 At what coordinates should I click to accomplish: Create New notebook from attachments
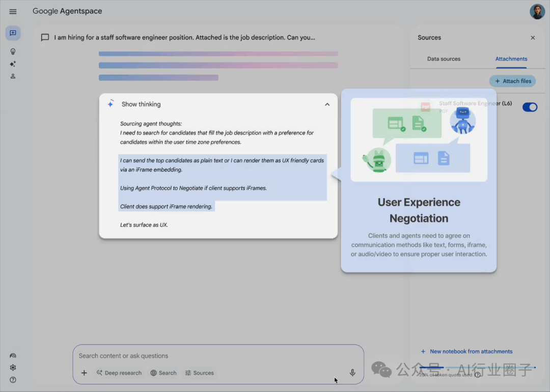(466, 351)
